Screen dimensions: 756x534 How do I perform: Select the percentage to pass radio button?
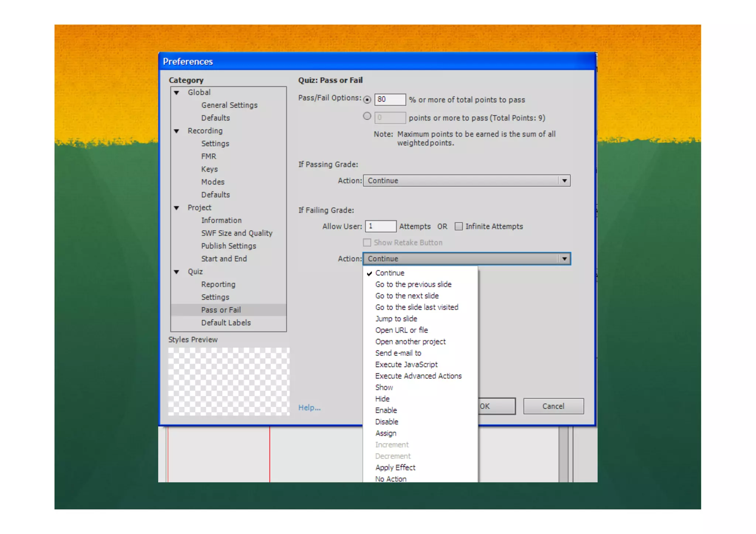(367, 100)
